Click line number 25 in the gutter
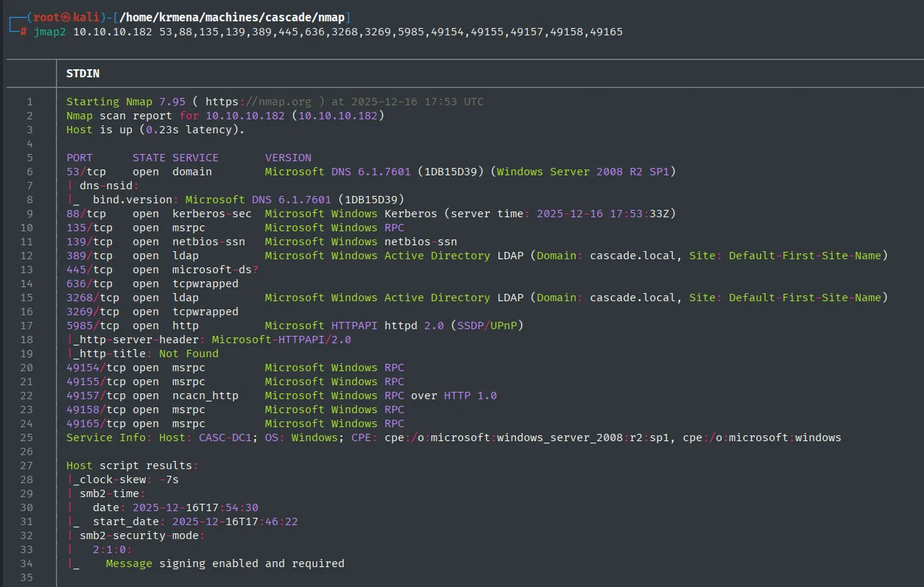924x587 pixels. [x=27, y=437]
